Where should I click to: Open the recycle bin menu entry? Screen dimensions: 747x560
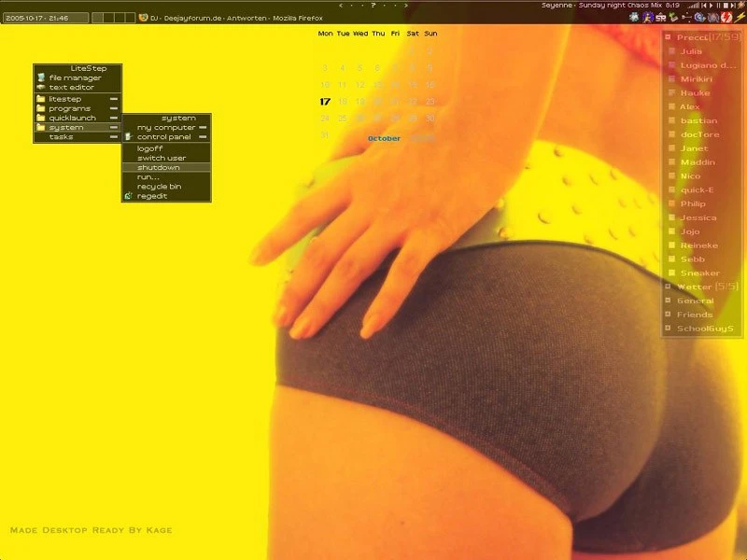[159, 187]
